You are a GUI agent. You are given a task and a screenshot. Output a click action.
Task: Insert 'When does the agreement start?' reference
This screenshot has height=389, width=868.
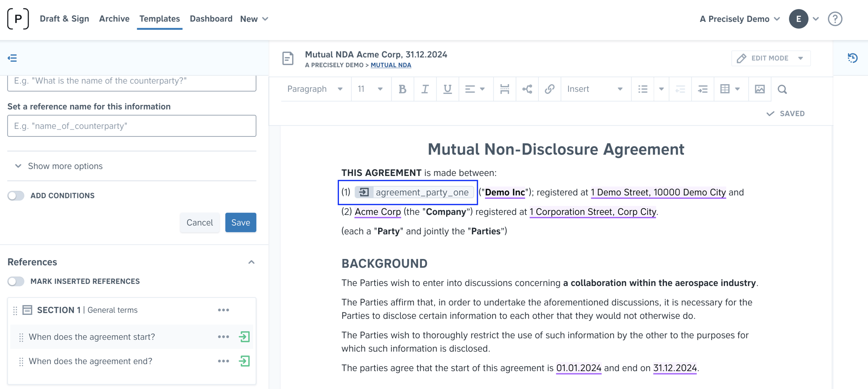coord(244,337)
